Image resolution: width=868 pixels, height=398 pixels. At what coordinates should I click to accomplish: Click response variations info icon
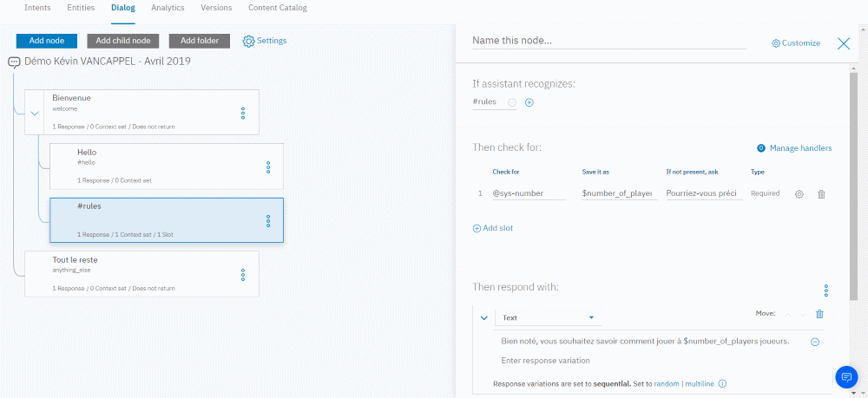pyautogui.click(x=722, y=383)
